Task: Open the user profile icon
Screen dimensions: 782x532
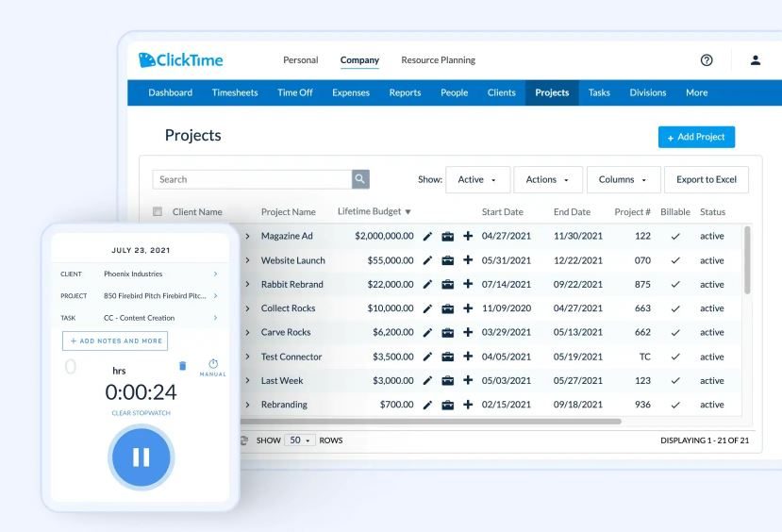Action: pyautogui.click(x=756, y=60)
